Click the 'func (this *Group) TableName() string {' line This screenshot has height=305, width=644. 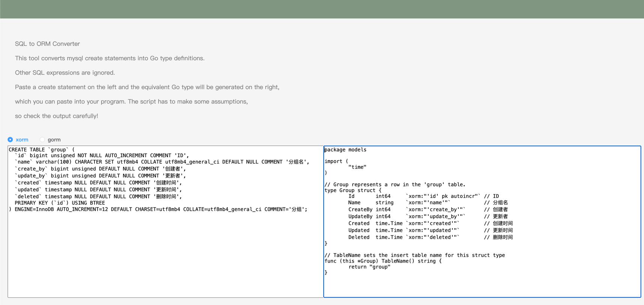tap(383, 261)
